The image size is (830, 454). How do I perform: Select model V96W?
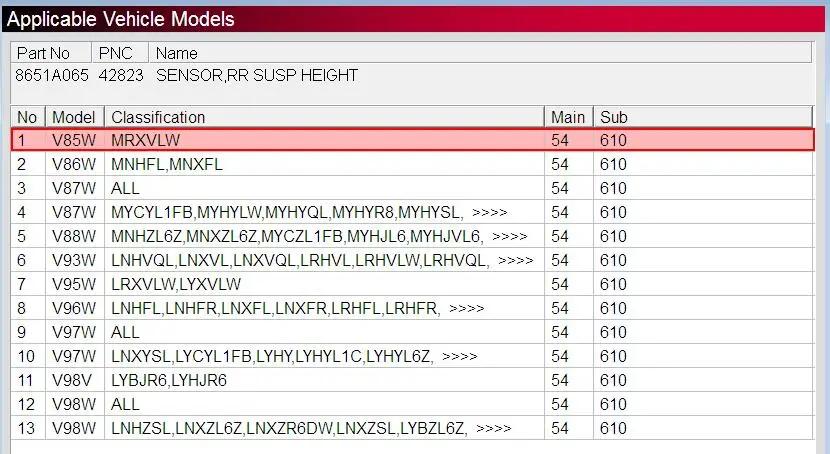74,308
